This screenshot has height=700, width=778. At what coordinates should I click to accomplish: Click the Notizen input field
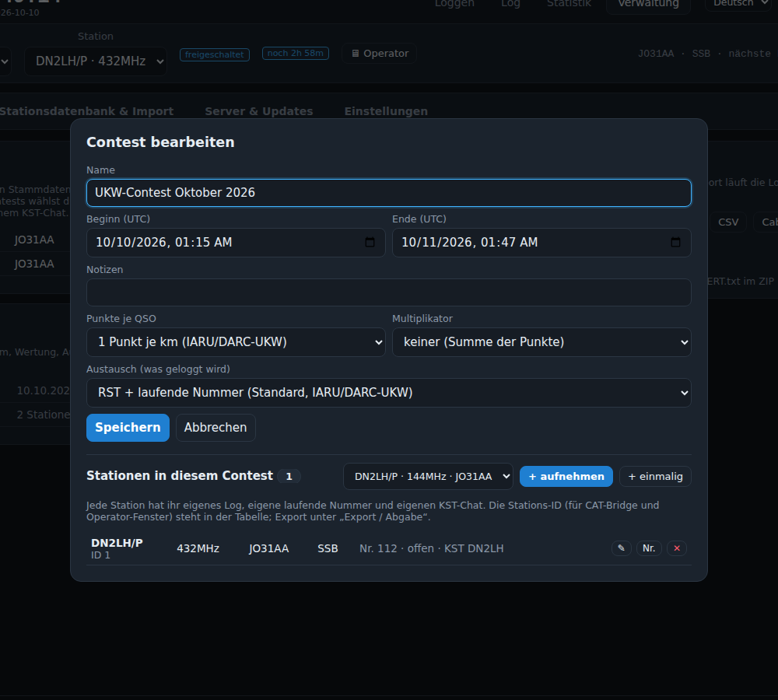point(388,292)
